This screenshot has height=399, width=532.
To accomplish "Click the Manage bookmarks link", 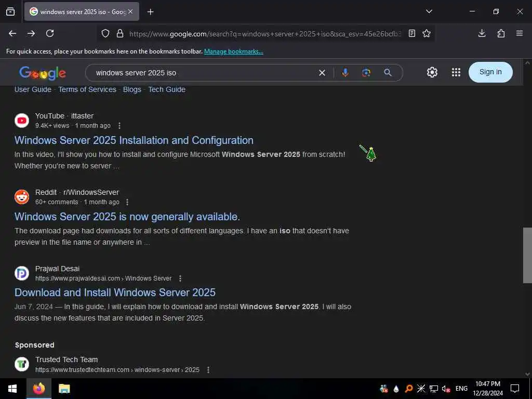I will click(233, 51).
